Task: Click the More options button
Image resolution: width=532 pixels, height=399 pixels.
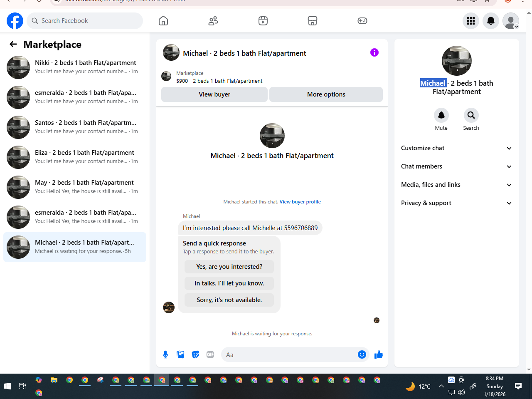Action: 326,94
